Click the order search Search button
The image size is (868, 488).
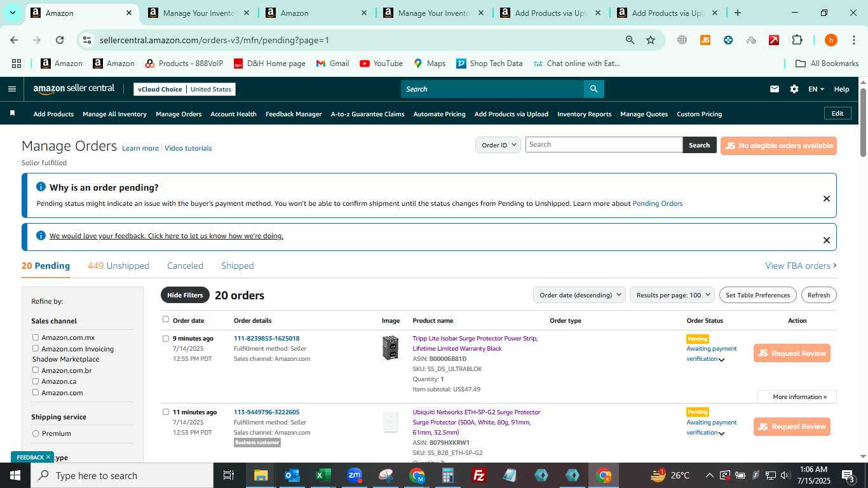tap(699, 145)
